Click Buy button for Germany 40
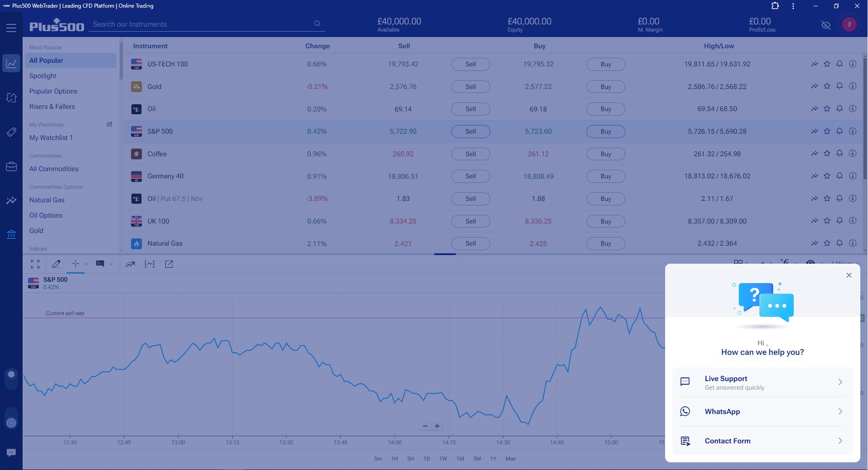868x470 pixels. click(606, 176)
